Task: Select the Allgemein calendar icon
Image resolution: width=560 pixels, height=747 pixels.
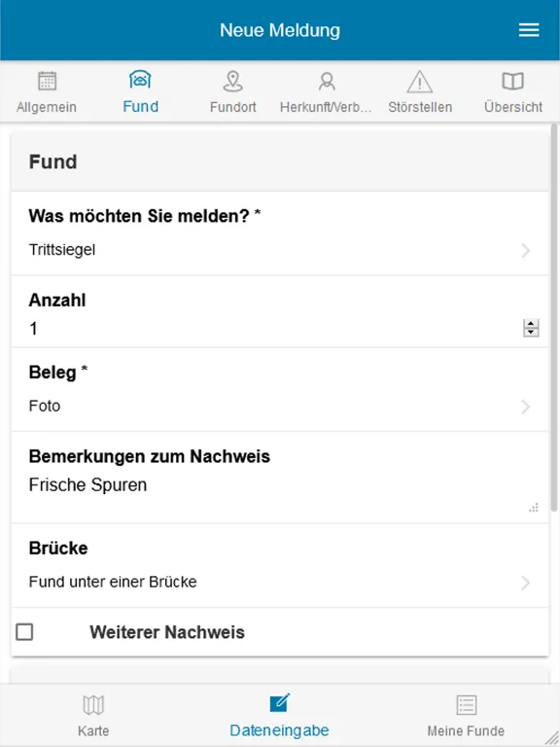Action: [x=47, y=81]
